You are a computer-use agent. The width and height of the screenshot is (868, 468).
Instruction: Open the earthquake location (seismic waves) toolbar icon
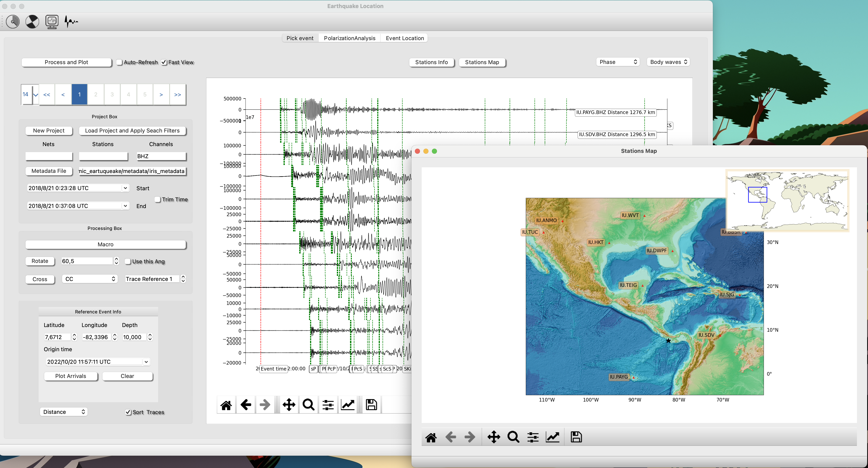tap(13, 22)
